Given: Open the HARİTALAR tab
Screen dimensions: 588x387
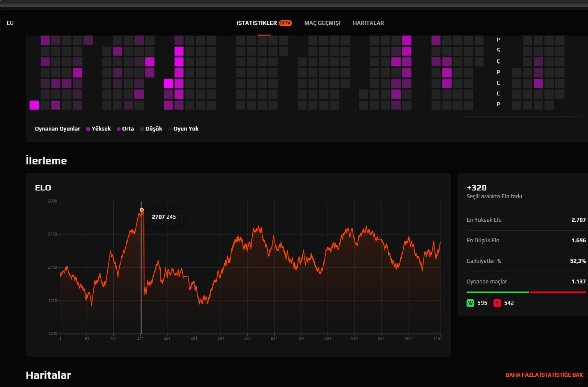Looking at the screenshot, I should pos(368,23).
